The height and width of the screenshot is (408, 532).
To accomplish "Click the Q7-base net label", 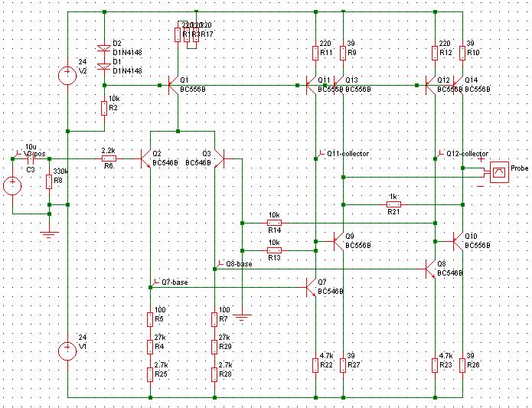I will tap(175, 282).
